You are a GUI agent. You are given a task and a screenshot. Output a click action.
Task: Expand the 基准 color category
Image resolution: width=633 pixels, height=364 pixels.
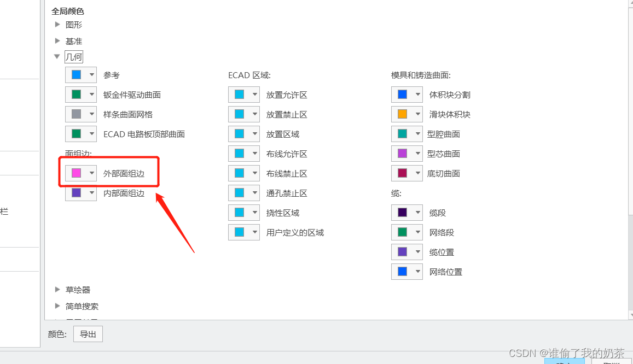57,40
